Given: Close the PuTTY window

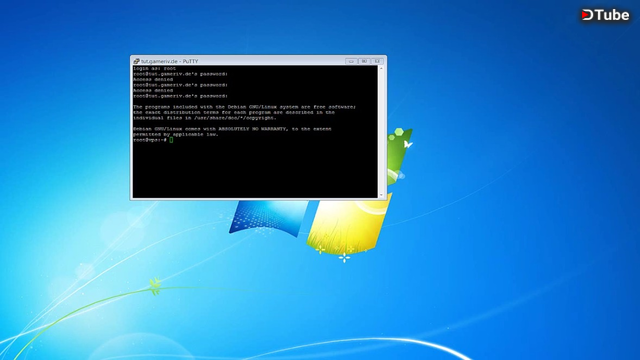Looking at the screenshot, I should tap(377, 61).
